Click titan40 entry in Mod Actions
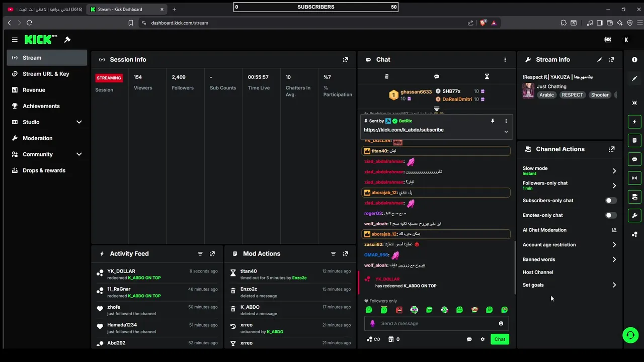Viewport: 644px width, 362px height. (x=289, y=274)
